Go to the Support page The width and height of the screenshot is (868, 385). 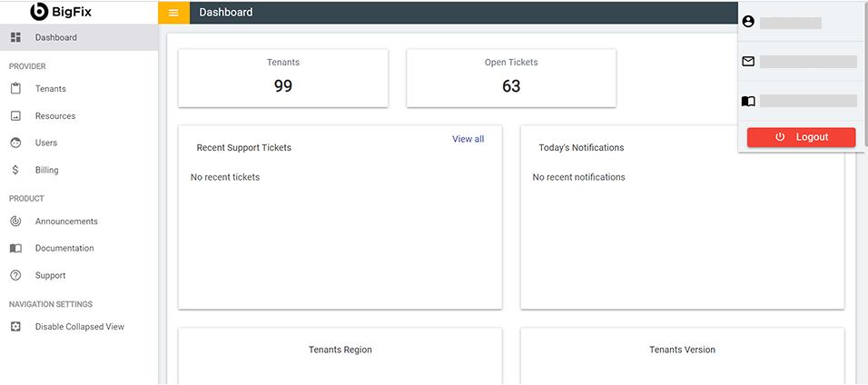coord(79,275)
